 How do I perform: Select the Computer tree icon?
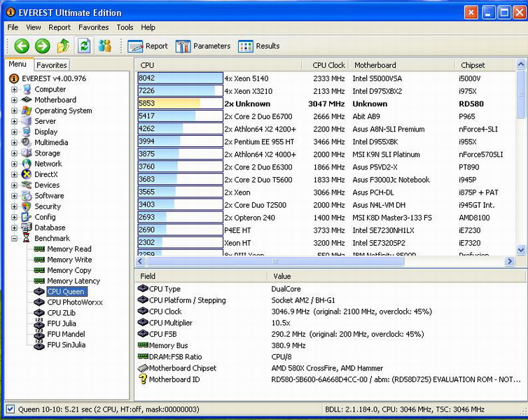(27, 89)
